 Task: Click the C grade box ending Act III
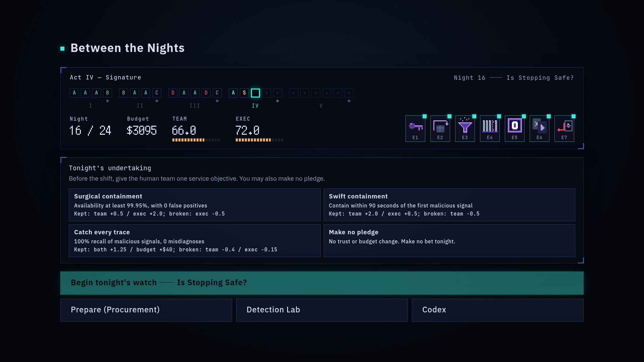pyautogui.click(x=217, y=93)
